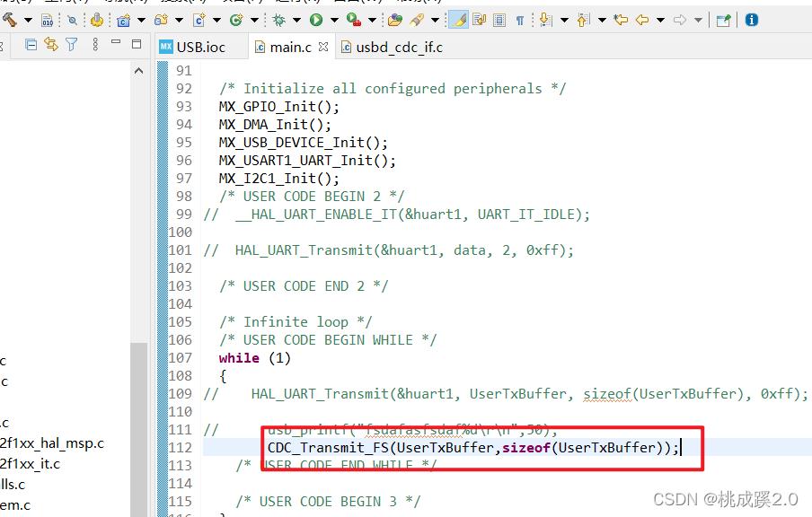Maximize the Project Explorer panel
Image resolution: width=812 pixels, height=517 pixels.
(137, 44)
